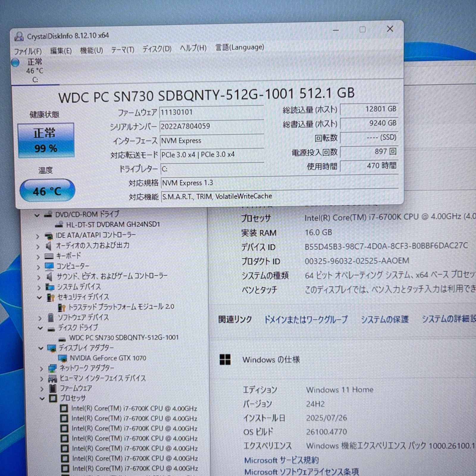Expand the IDE ATA/ATAPI コントローラー node
Screen dimensions: 476x476
[37, 237]
